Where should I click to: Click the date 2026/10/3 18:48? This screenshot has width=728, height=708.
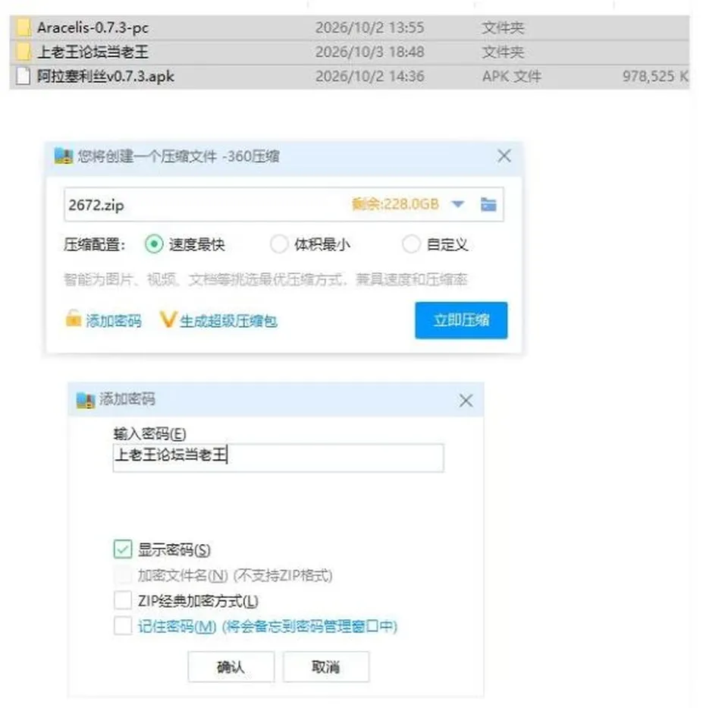(x=369, y=52)
